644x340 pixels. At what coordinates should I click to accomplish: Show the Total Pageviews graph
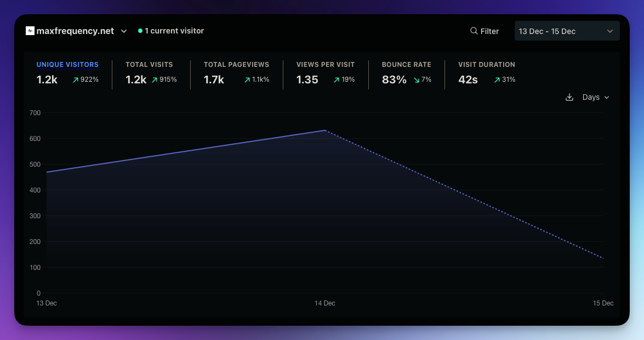point(235,65)
